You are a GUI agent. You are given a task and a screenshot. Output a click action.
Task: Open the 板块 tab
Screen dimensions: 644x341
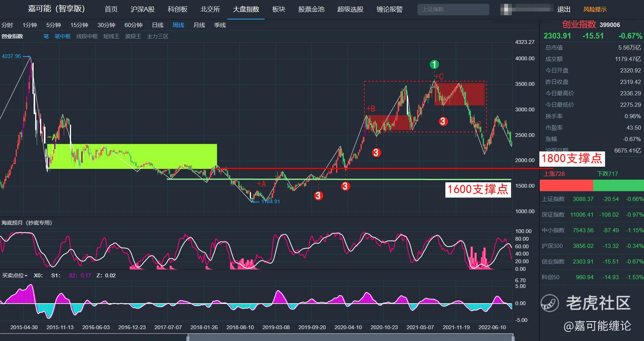[278, 9]
